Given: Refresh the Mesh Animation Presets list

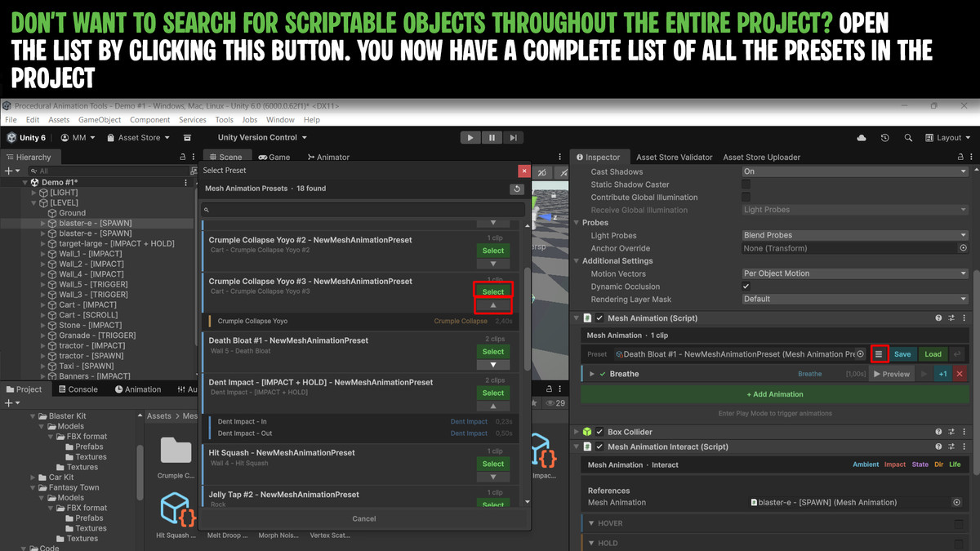Looking at the screenshot, I should click(516, 189).
